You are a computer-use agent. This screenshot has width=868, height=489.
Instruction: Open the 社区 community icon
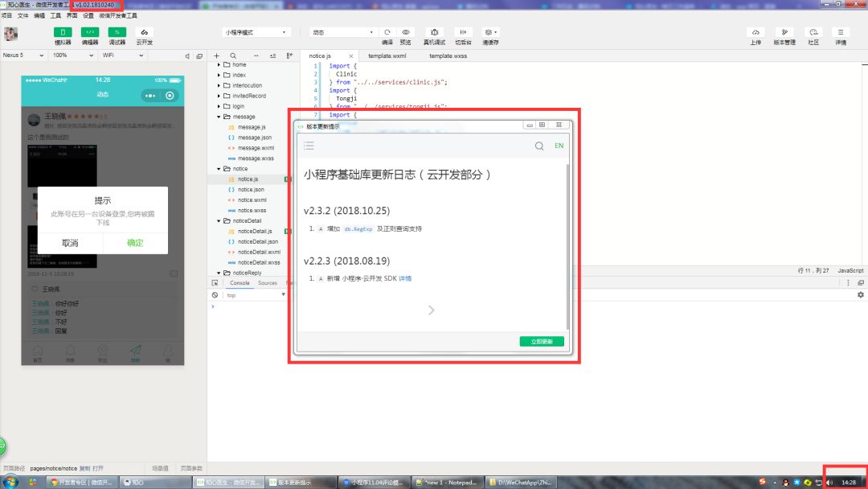click(x=813, y=32)
